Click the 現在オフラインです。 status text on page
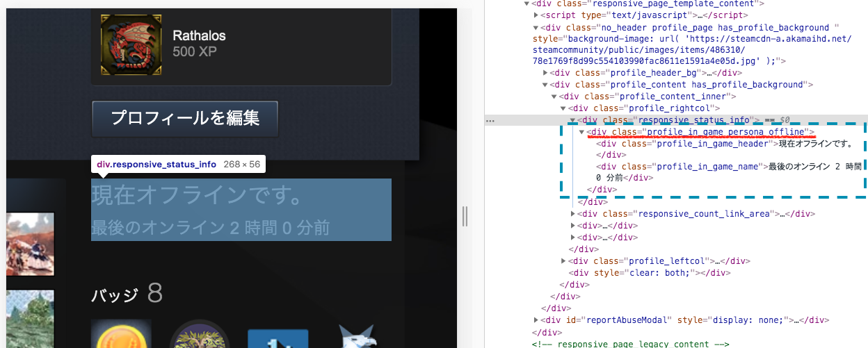The image size is (868, 348). coord(200,197)
